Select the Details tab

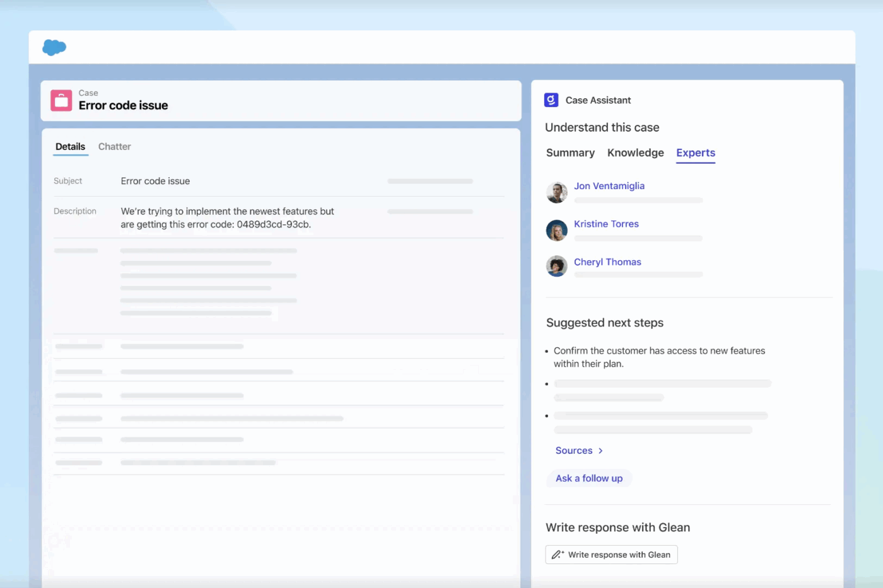(x=70, y=146)
